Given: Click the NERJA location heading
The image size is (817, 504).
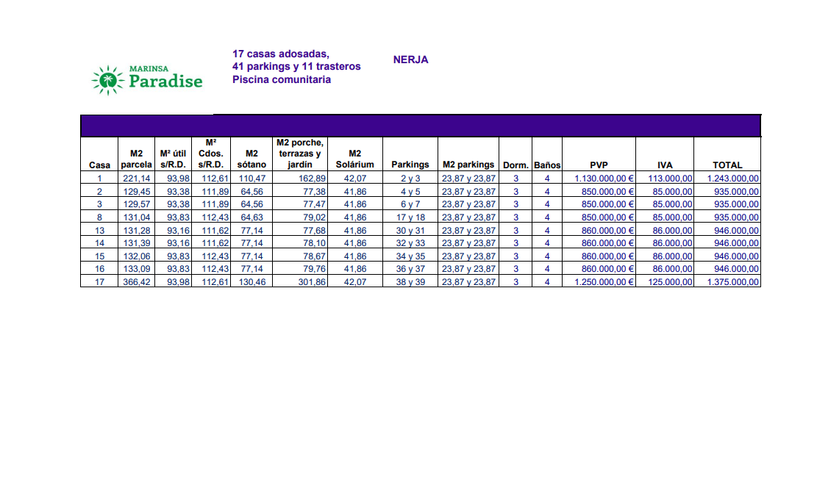Looking at the screenshot, I should (x=410, y=60).
